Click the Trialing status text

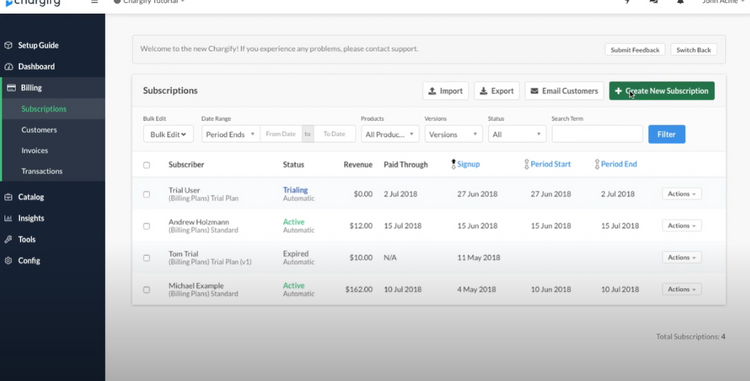(x=295, y=190)
